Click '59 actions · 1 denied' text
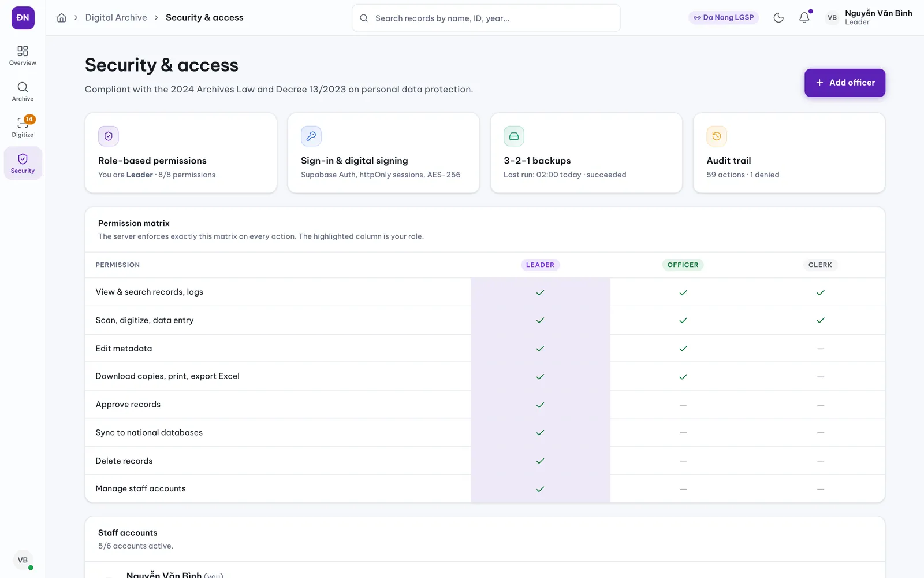 (x=743, y=175)
